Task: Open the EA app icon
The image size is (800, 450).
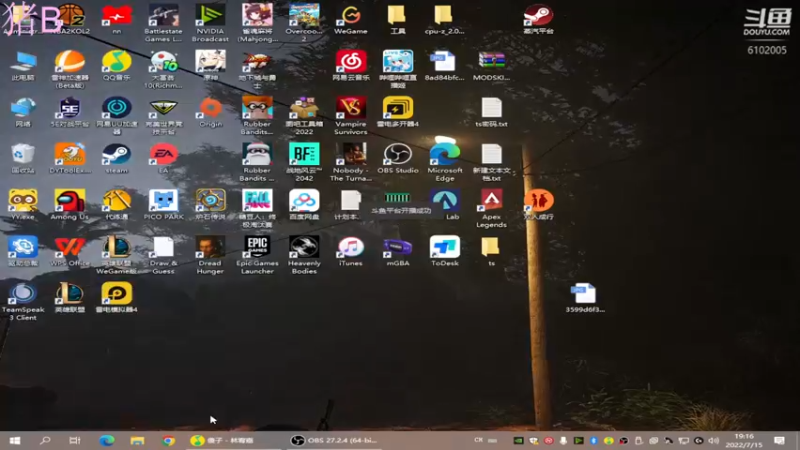Action: point(163,159)
